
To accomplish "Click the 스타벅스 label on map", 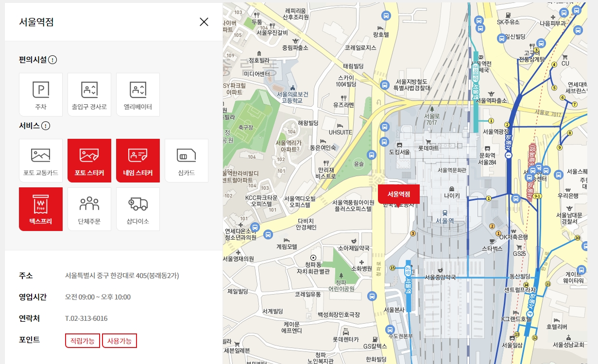I will point(492,248).
